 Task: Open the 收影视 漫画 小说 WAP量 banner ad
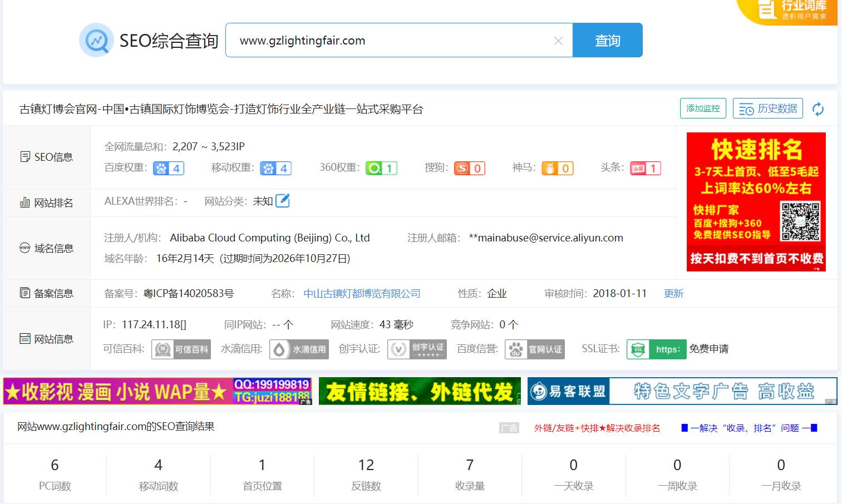(157, 391)
